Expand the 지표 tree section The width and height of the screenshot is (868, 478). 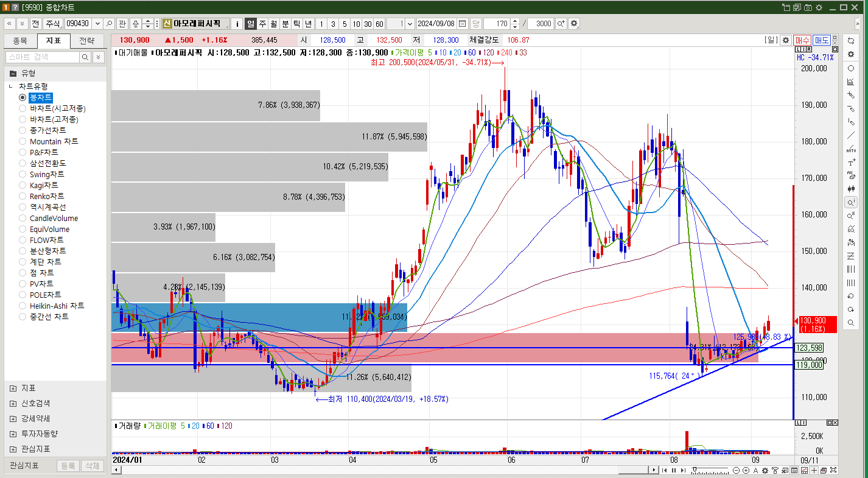[13, 388]
